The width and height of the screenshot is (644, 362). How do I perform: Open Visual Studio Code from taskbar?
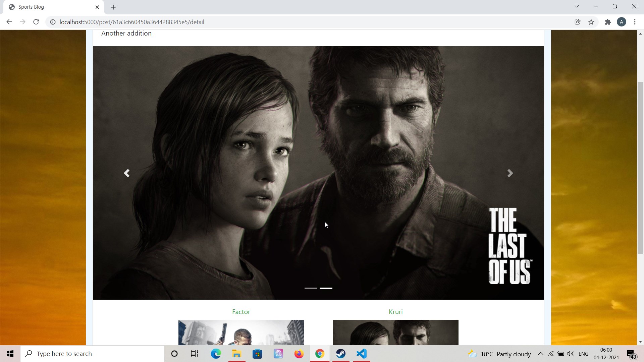click(362, 354)
